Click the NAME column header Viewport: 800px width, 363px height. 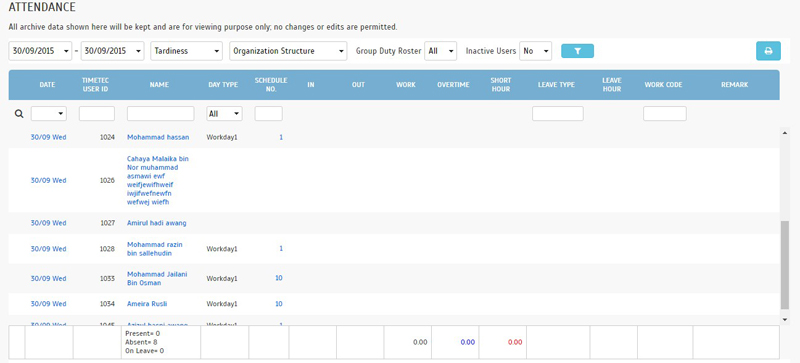pos(159,85)
